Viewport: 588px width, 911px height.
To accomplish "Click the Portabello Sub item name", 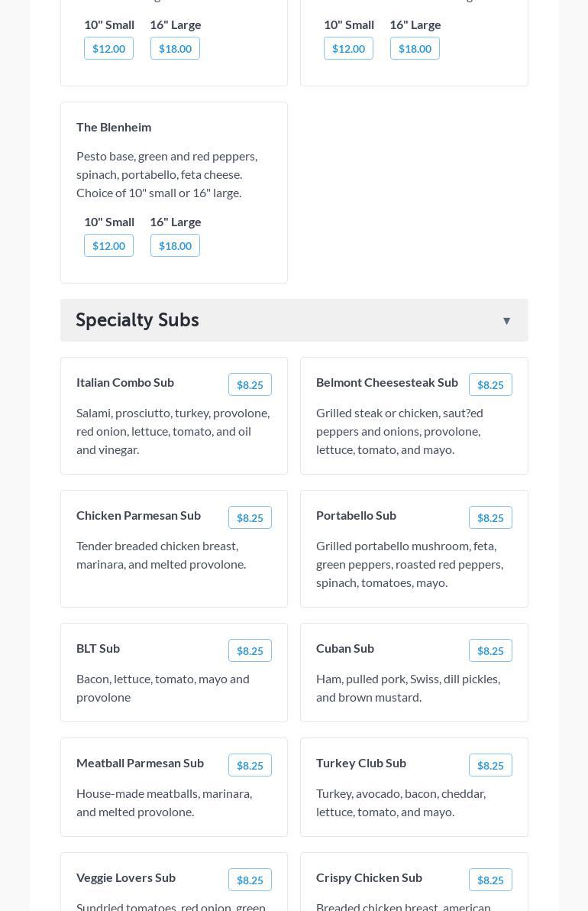I will (356, 515).
